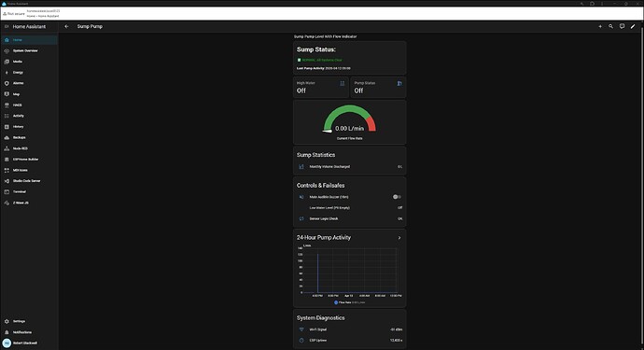
Task: Open Activity in the sidebar
Action: 29,116
